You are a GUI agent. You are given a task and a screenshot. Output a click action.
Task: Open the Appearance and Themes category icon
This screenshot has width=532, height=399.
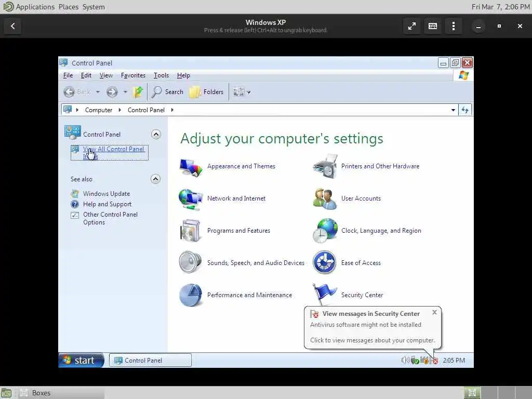coord(191,167)
